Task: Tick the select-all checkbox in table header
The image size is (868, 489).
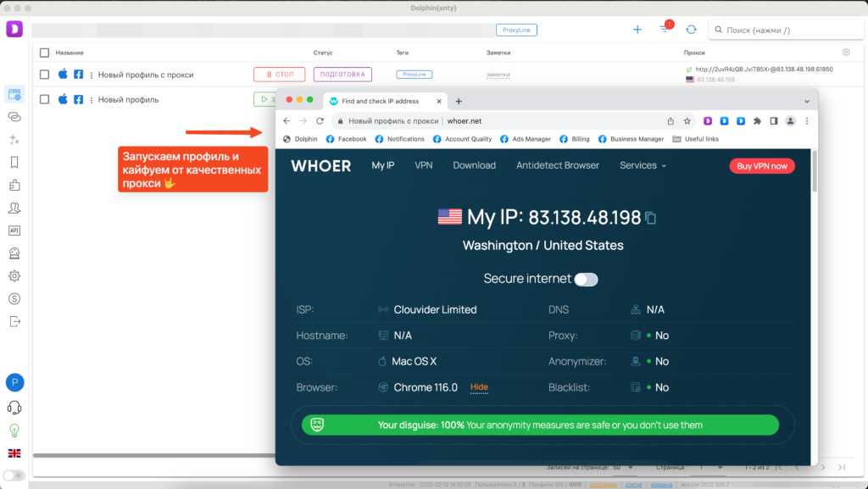Action: pos(45,53)
